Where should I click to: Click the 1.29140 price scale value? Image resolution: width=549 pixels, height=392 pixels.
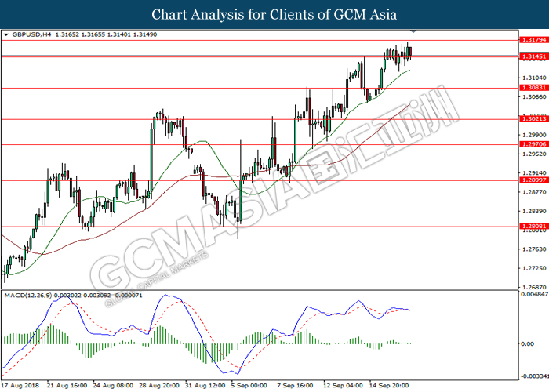click(x=534, y=173)
